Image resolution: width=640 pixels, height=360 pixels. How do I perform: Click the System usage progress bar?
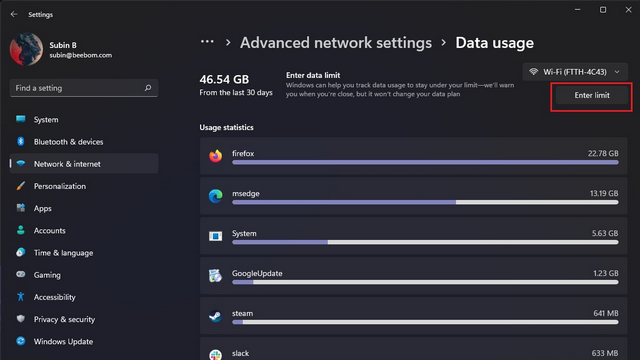tap(425, 242)
